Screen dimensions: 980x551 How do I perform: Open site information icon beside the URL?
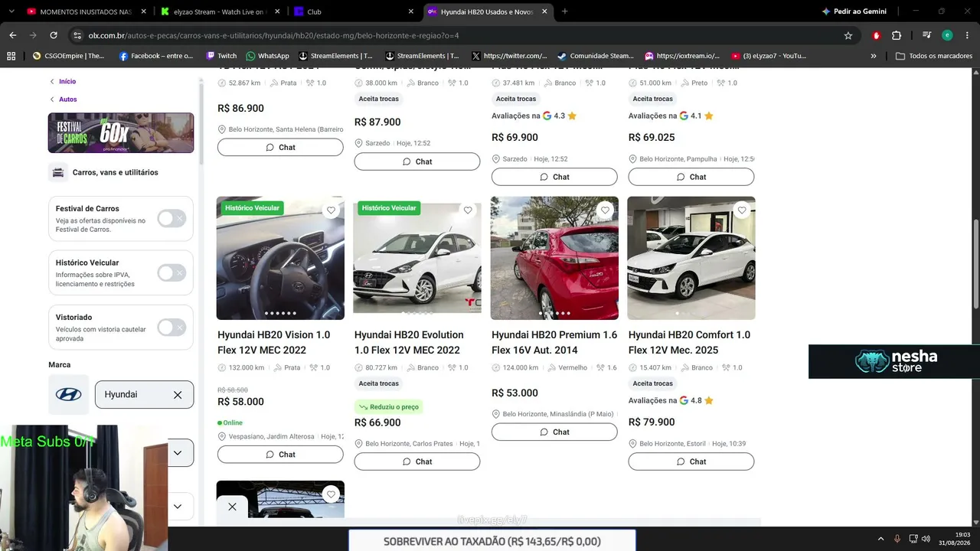(x=77, y=35)
